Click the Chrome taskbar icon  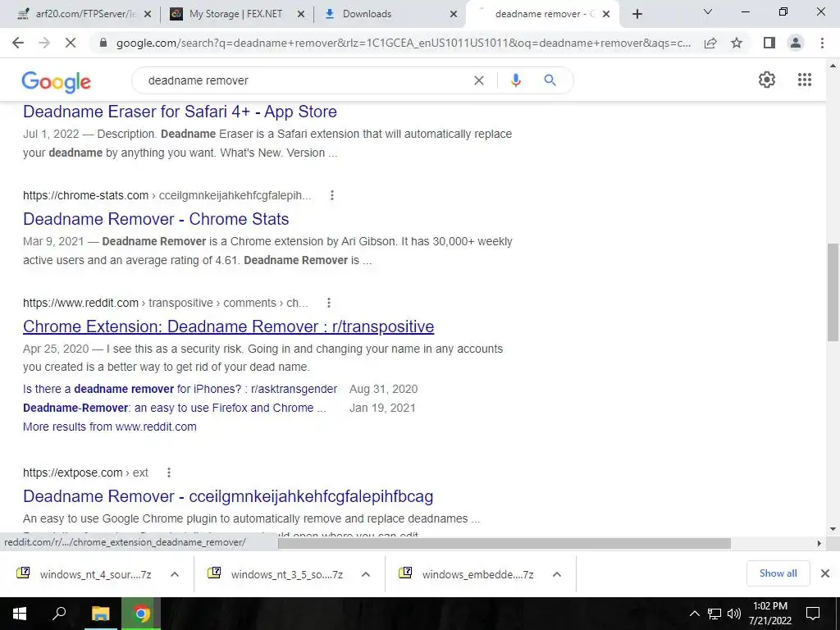coord(141,614)
